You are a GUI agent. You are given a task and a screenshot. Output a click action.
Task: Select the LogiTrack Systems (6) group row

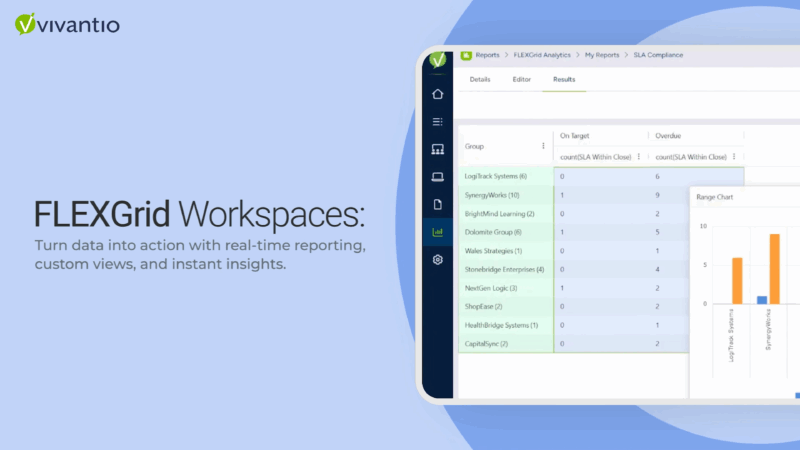(x=496, y=176)
